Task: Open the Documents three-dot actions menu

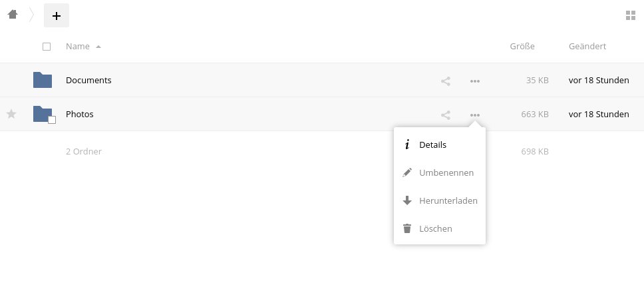Action: (475, 81)
